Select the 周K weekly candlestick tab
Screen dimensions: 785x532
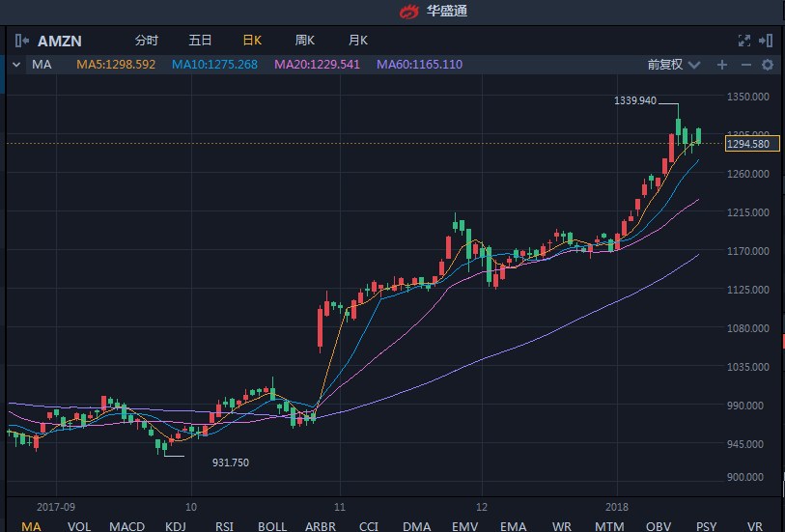coord(305,41)
